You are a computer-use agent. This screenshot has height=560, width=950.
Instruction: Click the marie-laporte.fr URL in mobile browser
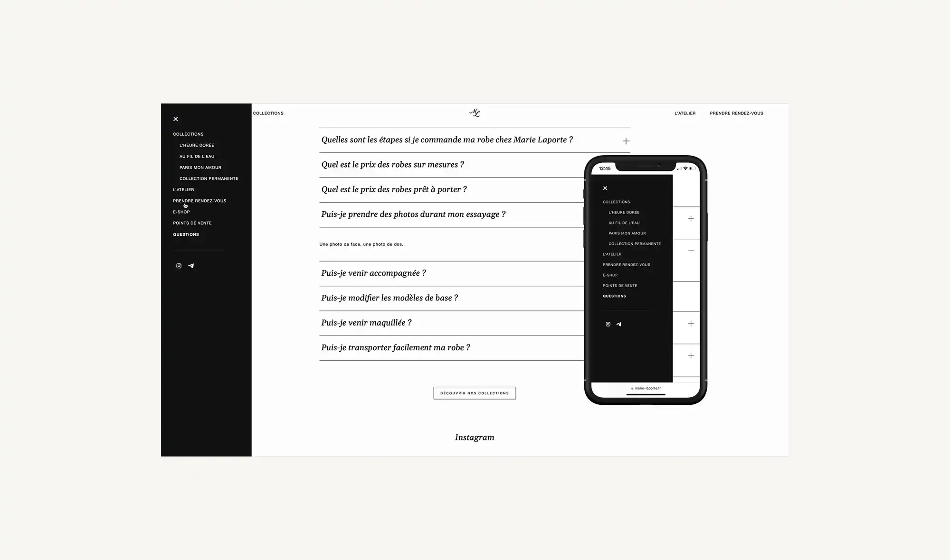pos(645,388)
